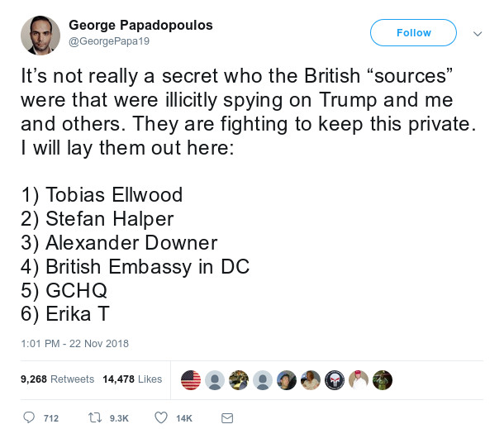
Task: Like the tweet with heart icon
Action: (162, 417)
